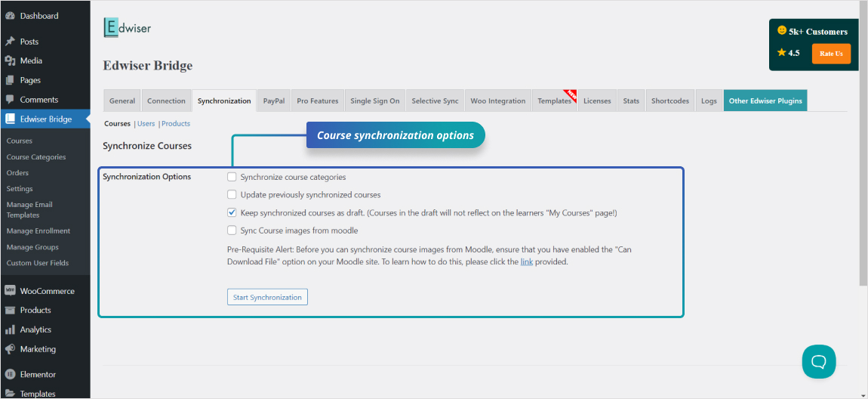
Task: Open Settings in Edwiser Bridge submenu
Action: coord(20,189)
